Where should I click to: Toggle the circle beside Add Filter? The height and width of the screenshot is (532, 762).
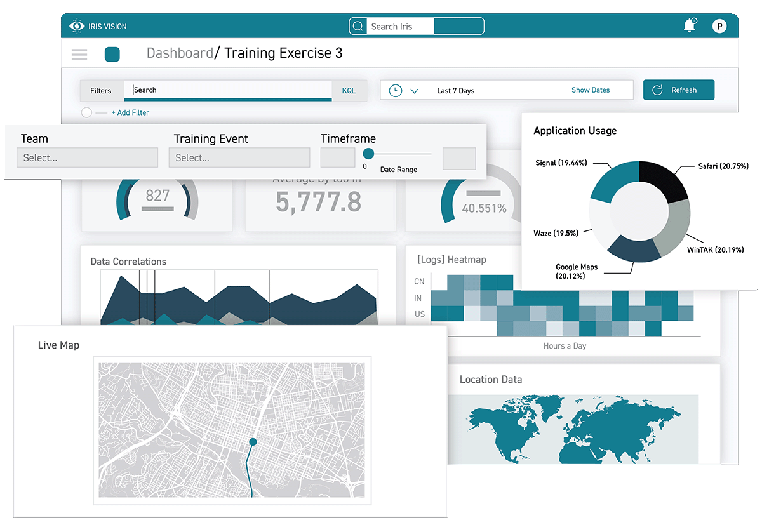click(87, 112)
